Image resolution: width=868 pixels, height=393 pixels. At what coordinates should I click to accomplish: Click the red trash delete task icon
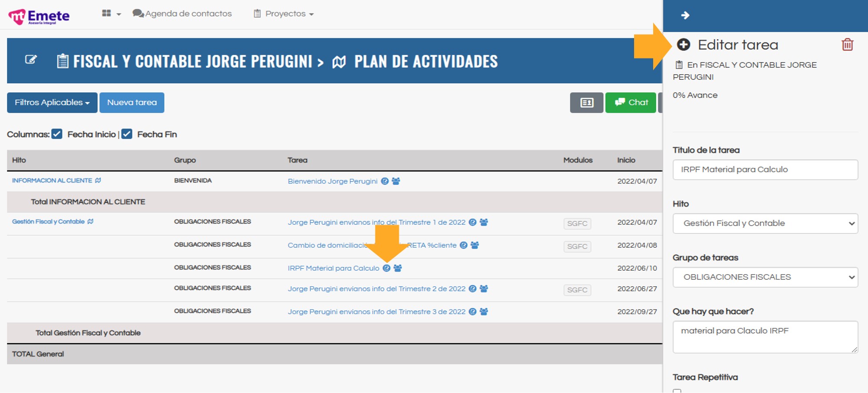pyautogui.click(x=847, y=45)
